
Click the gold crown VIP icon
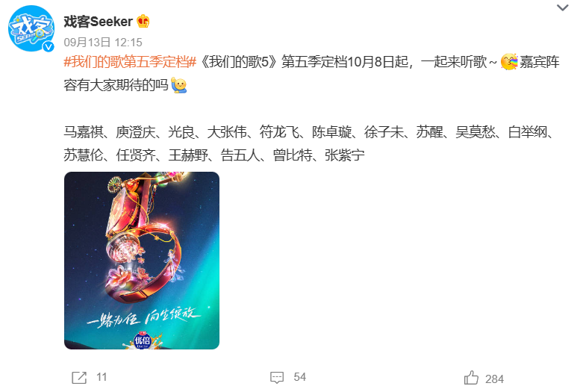pos(143,22)
